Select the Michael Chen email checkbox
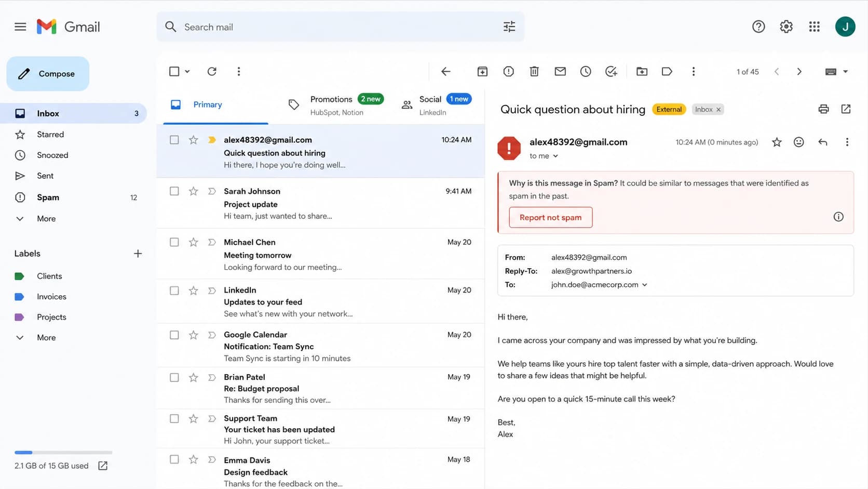The image size is (868, 489). click(x=174, y=242)
